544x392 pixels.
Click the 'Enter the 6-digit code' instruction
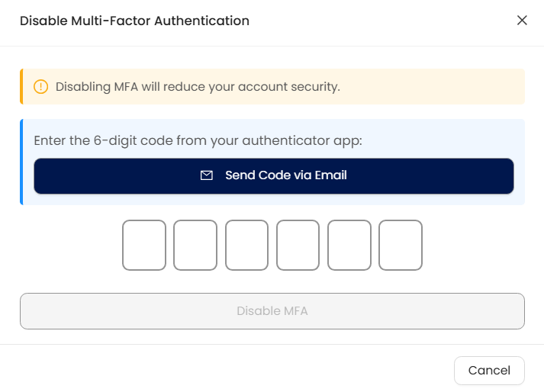198,140
